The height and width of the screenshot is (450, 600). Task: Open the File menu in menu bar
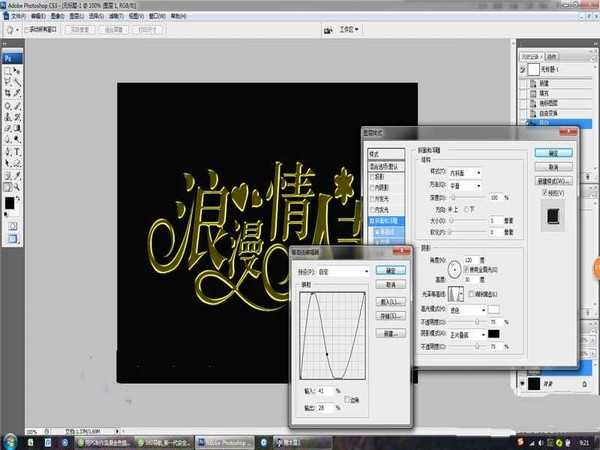pos(19,17)
